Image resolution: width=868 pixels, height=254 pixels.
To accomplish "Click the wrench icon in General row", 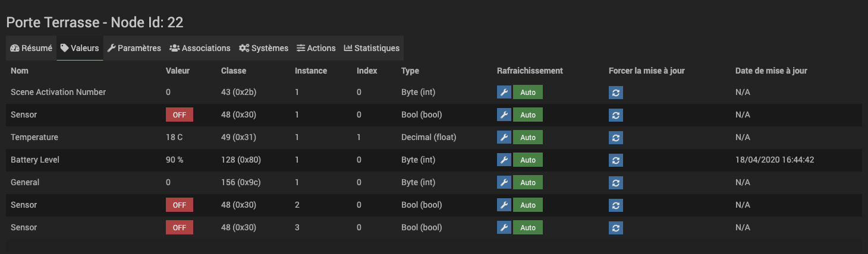I will tap(504, 183).
